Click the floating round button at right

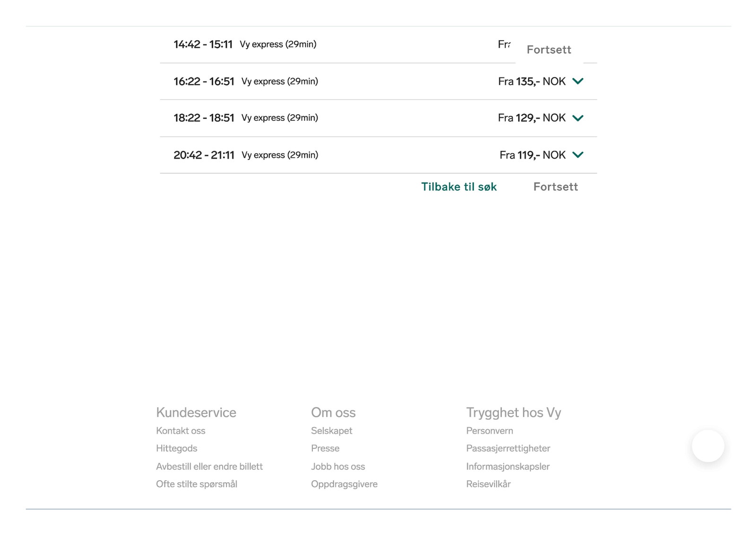[707, 446]
